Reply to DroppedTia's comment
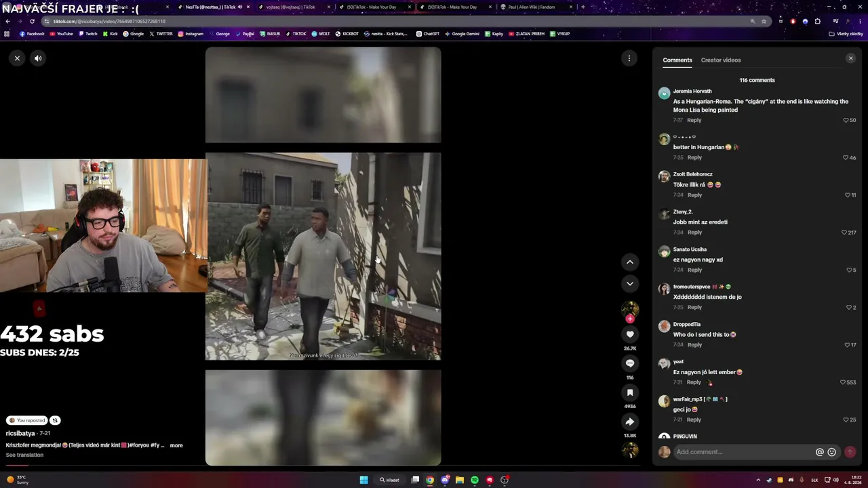The height and width of the screenshot is (488, 868). (694, 345)
